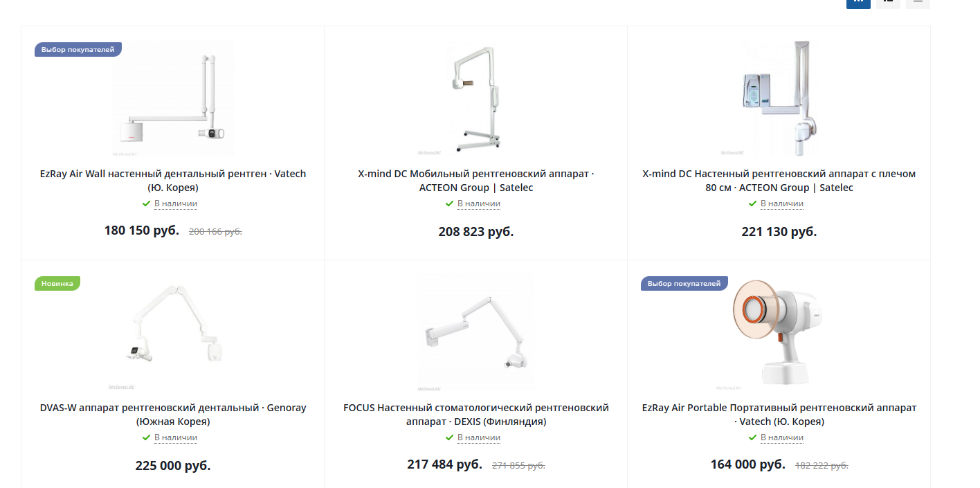
Task: Open the FOCUS DEXIS product image
Action: [476, 332]
